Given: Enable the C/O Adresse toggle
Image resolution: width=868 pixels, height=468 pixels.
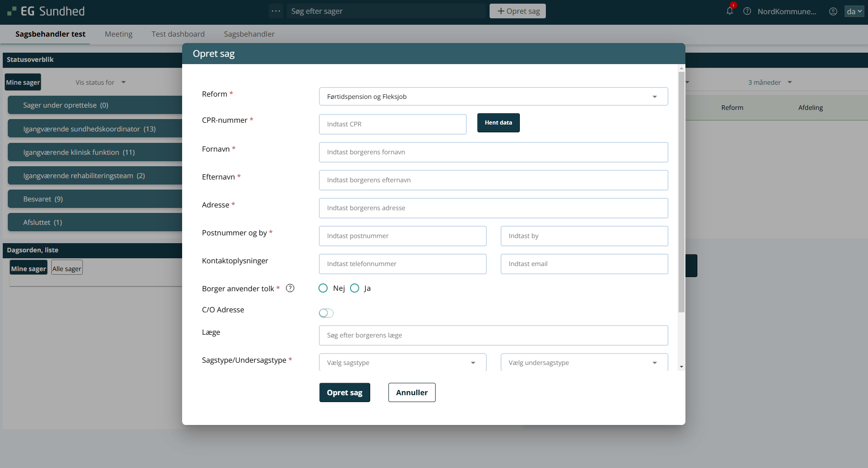Looking at the screenshot, I should (x=326, y=313).
